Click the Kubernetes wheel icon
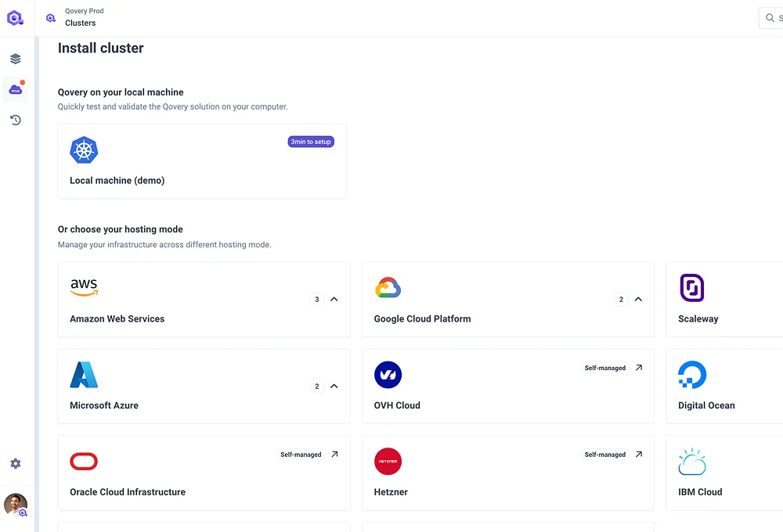This screenshot has height=532, width=783. [84, 149]
